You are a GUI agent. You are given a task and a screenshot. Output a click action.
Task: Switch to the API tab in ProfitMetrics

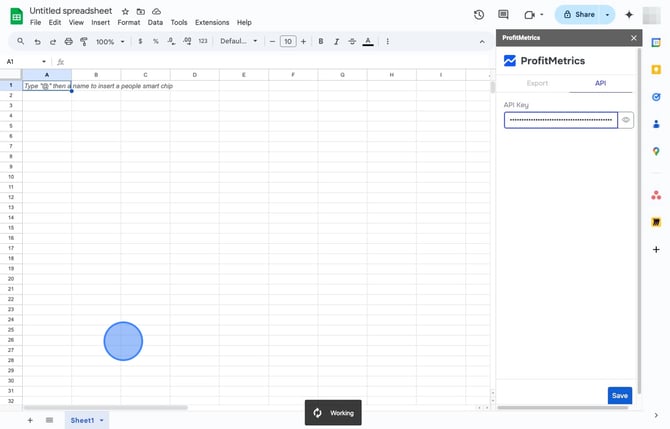600,83
